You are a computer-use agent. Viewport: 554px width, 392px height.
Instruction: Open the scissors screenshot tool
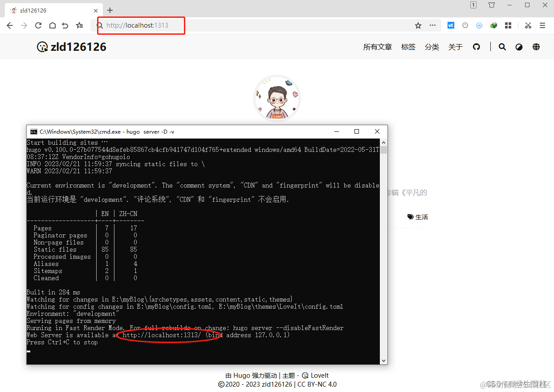click(528, 25)
